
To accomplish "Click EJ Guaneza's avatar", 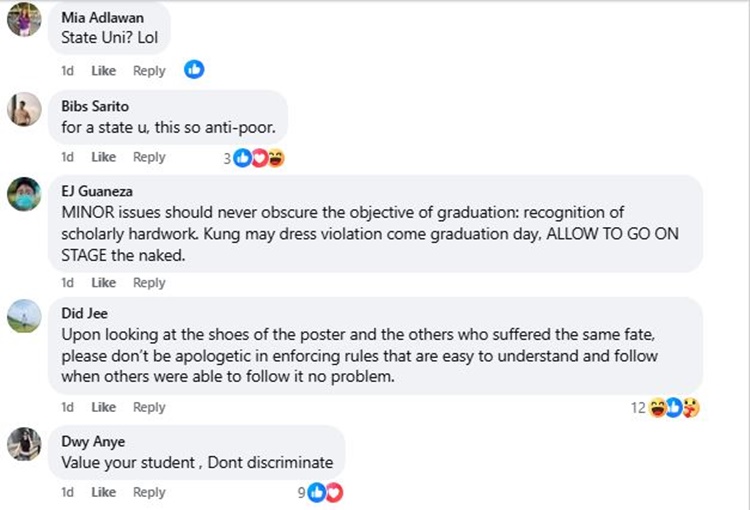I will pos(24,193).
